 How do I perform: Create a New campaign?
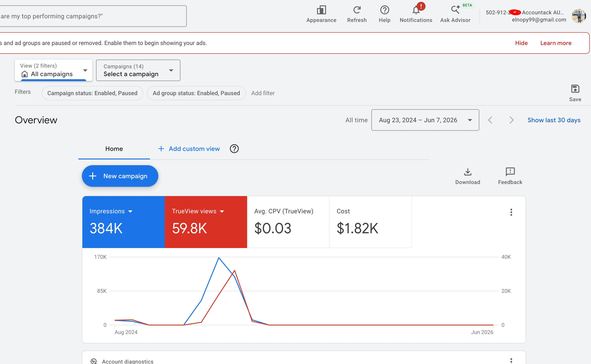click(x=120, y=176)
